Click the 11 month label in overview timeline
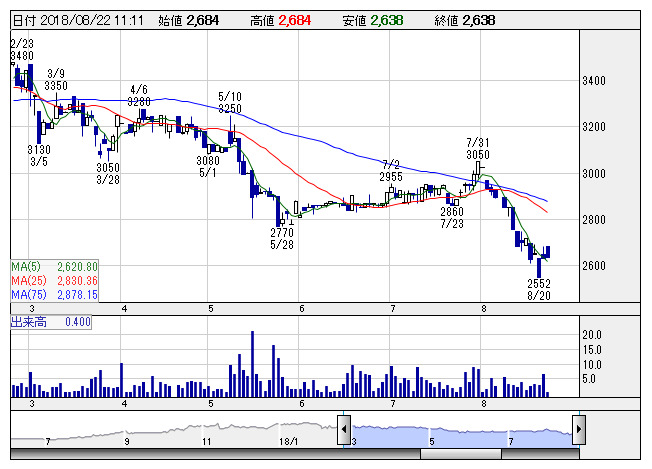 (x=207, y=441)
